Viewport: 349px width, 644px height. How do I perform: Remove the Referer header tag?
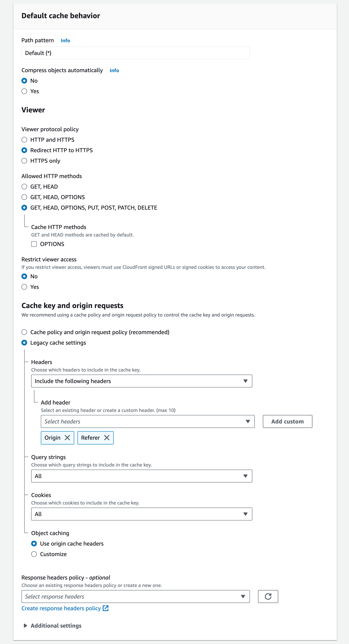click(107, 437)
